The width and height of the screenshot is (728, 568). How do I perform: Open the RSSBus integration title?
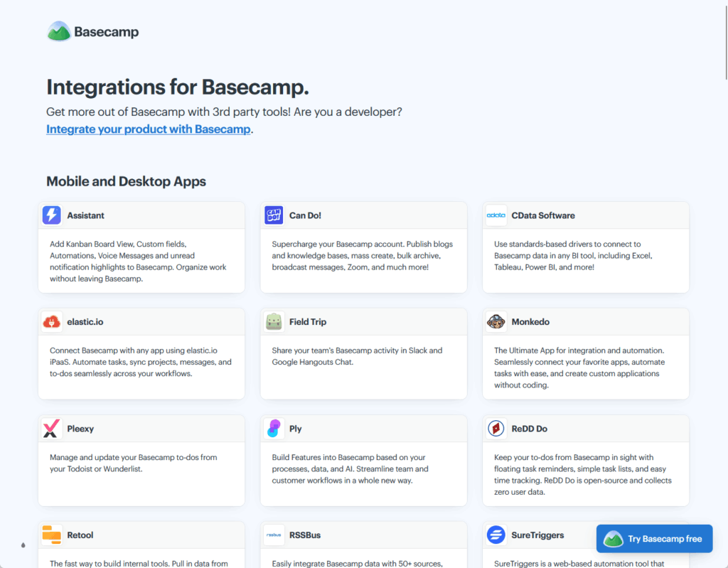(304, 535)
